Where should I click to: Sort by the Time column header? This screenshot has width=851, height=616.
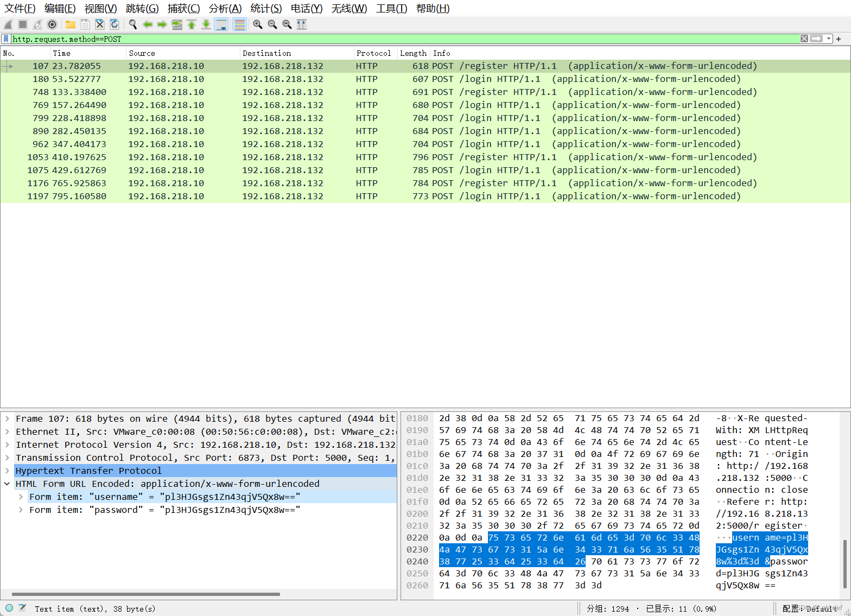(x=88, y=53)
